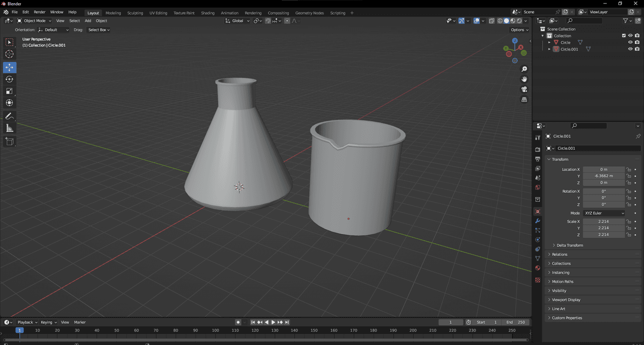Hide Circle.001 in the viewport
Viewport: 644px width, 345px height.
(630, 49)
